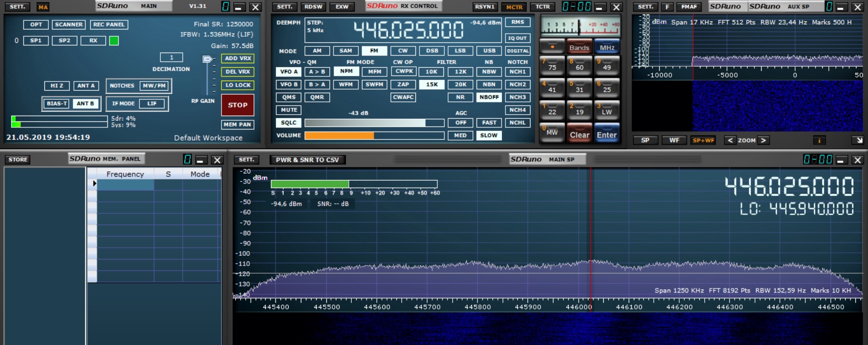
Task: Click the analog S-meter gauge
Action: [580, 26]
